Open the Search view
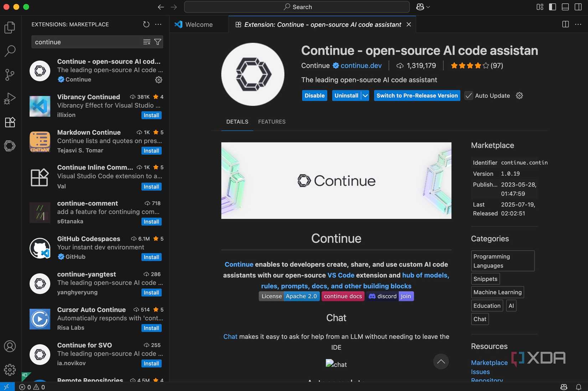588x391 pixels. tap(10, 51)
